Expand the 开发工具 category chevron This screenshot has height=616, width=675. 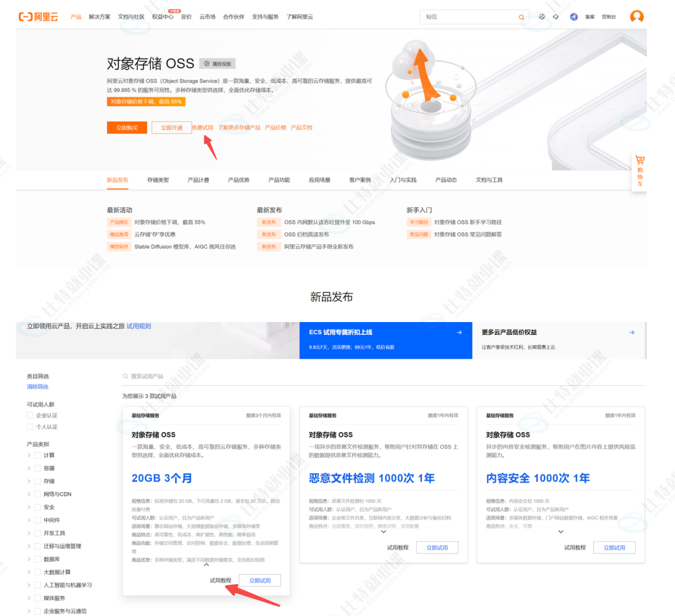pos(29,533)
